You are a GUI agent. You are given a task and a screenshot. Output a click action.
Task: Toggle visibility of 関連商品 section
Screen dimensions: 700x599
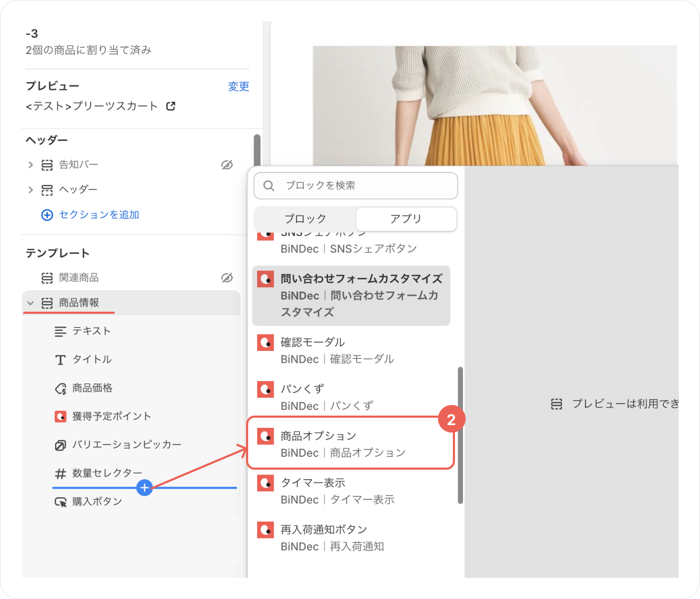point(227,278)
